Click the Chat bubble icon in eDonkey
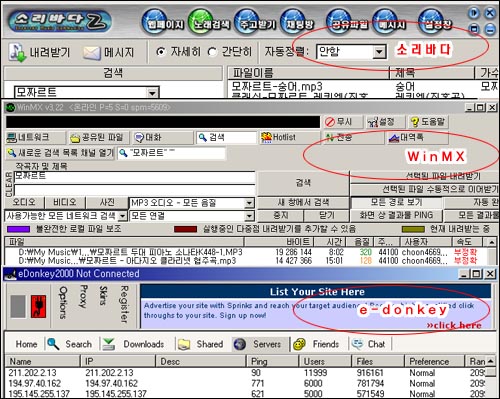 click(x=358, y=344)
